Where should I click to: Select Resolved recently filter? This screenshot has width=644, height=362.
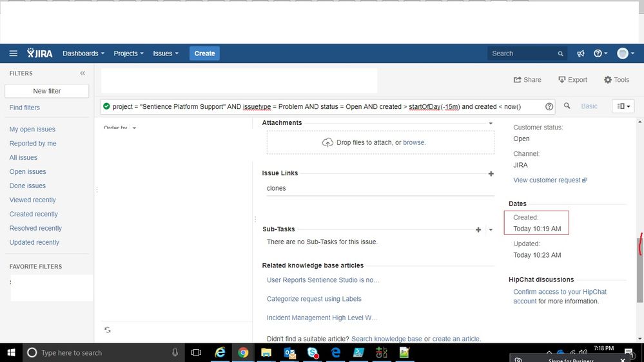click(x=35, y=228)
